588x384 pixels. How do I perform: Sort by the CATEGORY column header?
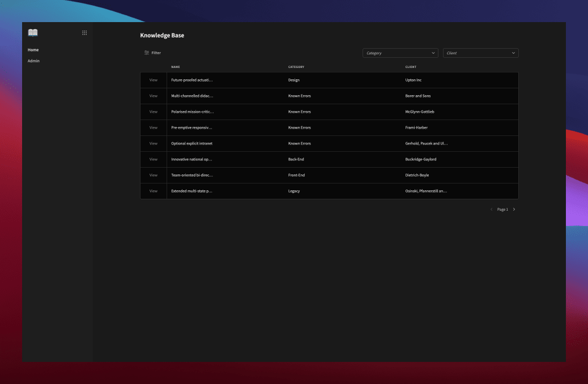pos(296,67)
